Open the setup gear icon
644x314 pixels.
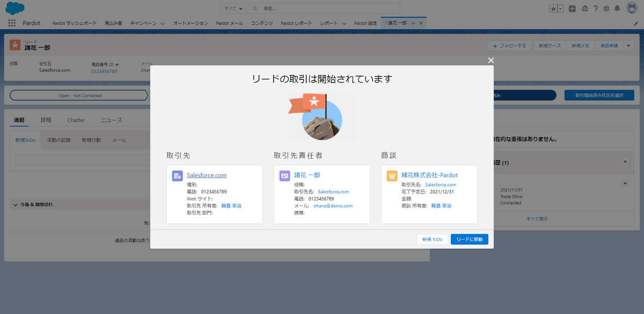[x=606, y=9]
